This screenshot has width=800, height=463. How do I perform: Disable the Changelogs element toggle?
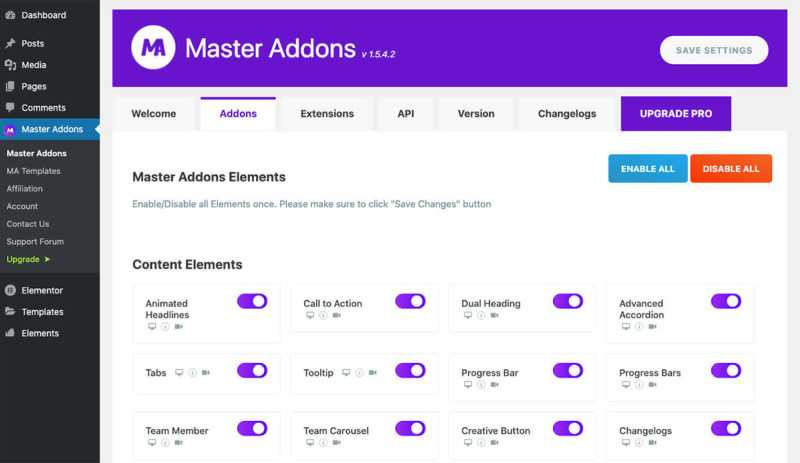click(x=726, y=429)
